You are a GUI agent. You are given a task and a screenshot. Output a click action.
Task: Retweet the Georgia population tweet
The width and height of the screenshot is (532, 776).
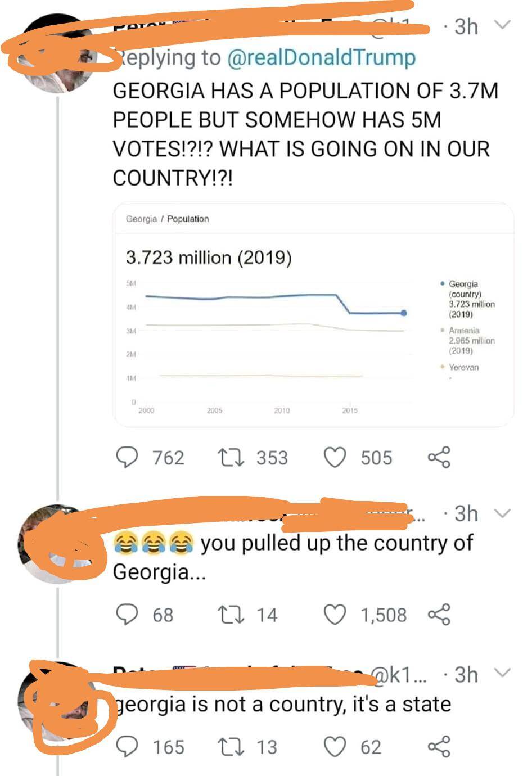[x=229, y=458]
